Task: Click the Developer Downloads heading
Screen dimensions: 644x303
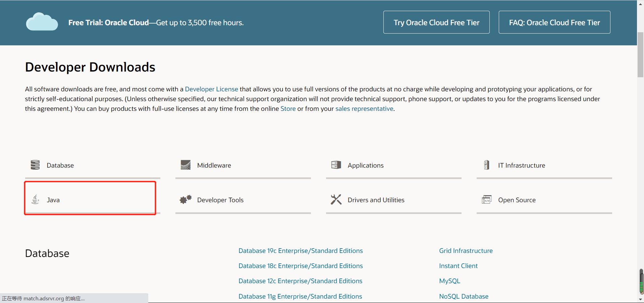Action: (x=90, y=67)
